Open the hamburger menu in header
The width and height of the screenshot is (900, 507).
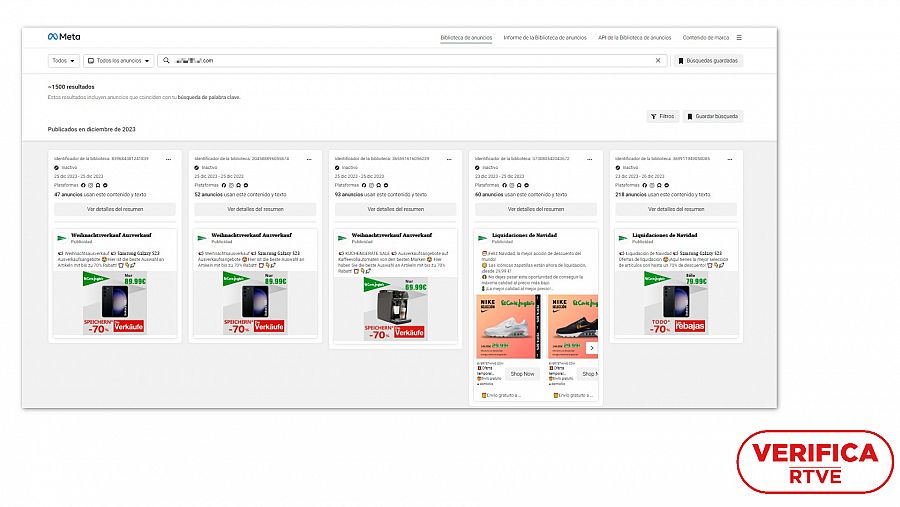coord(739,37)
